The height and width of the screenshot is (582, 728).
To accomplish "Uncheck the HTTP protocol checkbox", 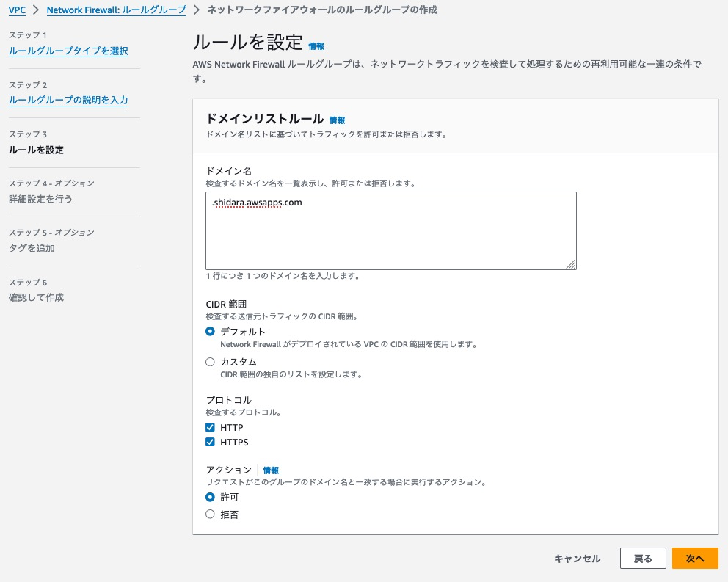I will coord(210,427).
